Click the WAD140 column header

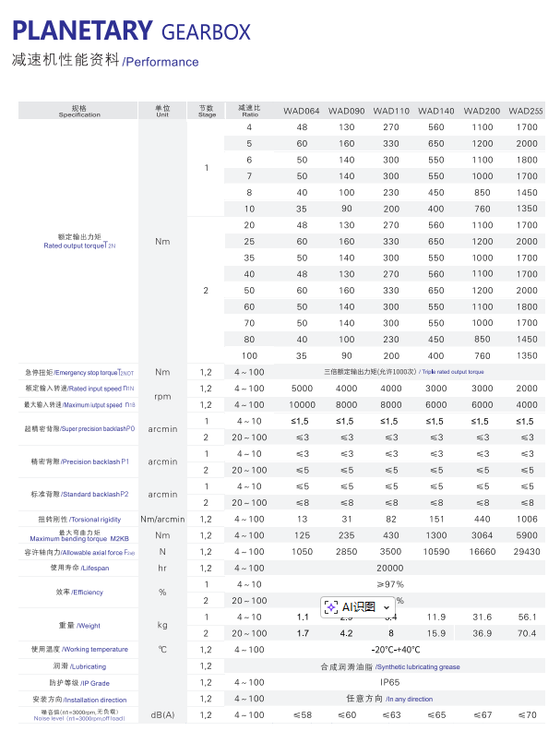point(436,111)
